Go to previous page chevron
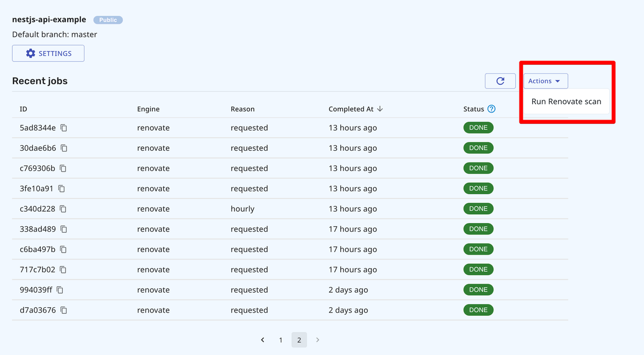The width and height of the screenshot is (644, 355). coord(262,340)
